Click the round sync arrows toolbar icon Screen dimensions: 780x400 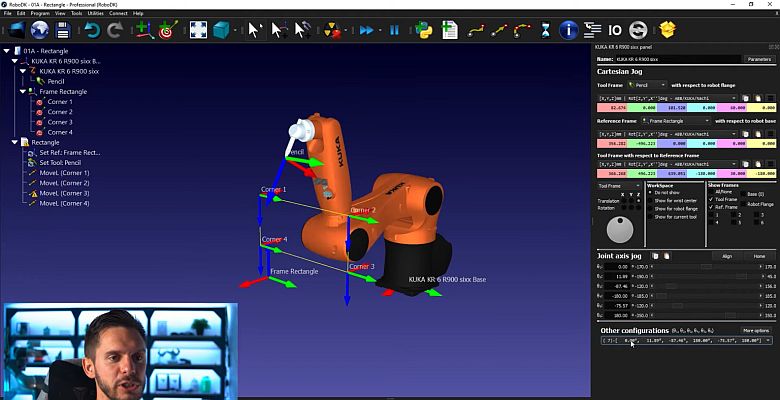point(638,30)
